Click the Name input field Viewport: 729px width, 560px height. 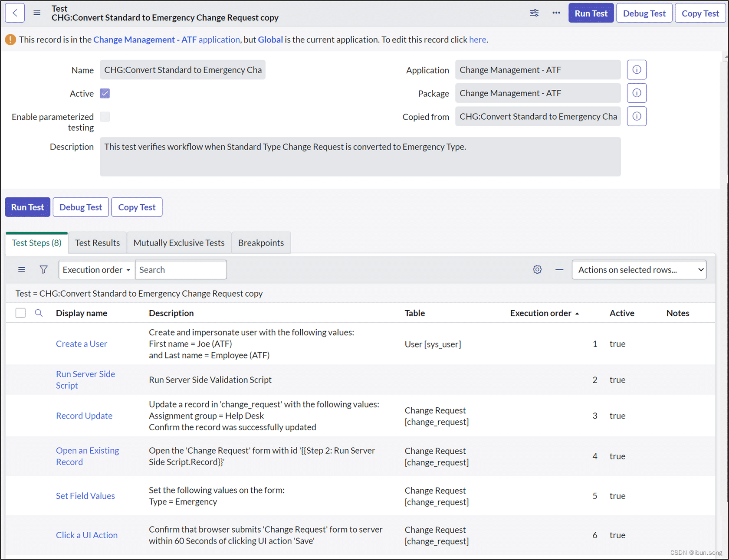[x=183, y=70]
